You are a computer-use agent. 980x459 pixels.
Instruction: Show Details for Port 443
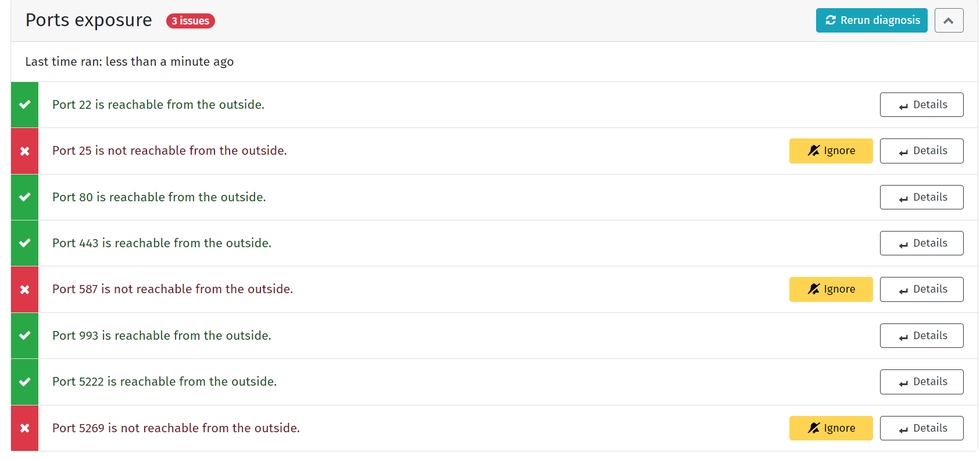pos(921,243)
